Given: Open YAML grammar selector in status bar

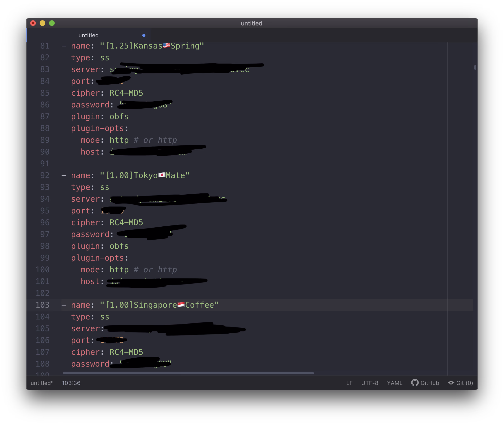Looking at the screenshot, I should pos(395,383).
